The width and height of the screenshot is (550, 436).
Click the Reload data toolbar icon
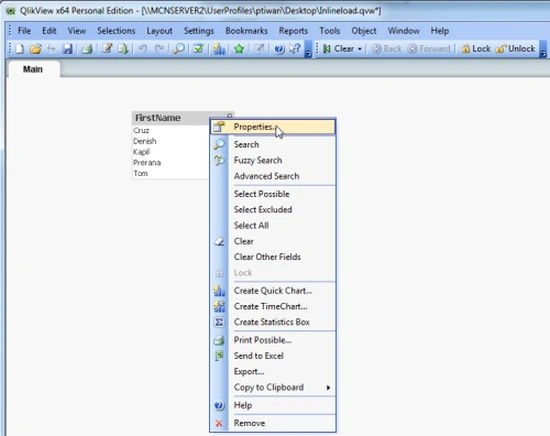pyautogui.click(x=123, y=49)
